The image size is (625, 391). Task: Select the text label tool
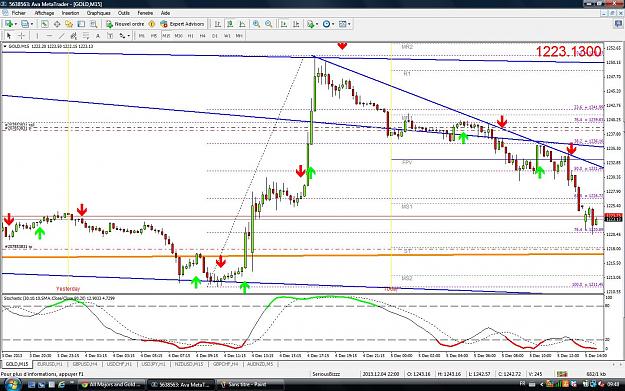pos(110,36)
